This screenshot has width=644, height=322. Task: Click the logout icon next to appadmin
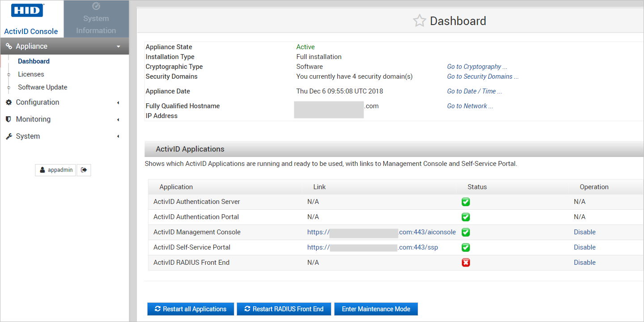point(84,170)
